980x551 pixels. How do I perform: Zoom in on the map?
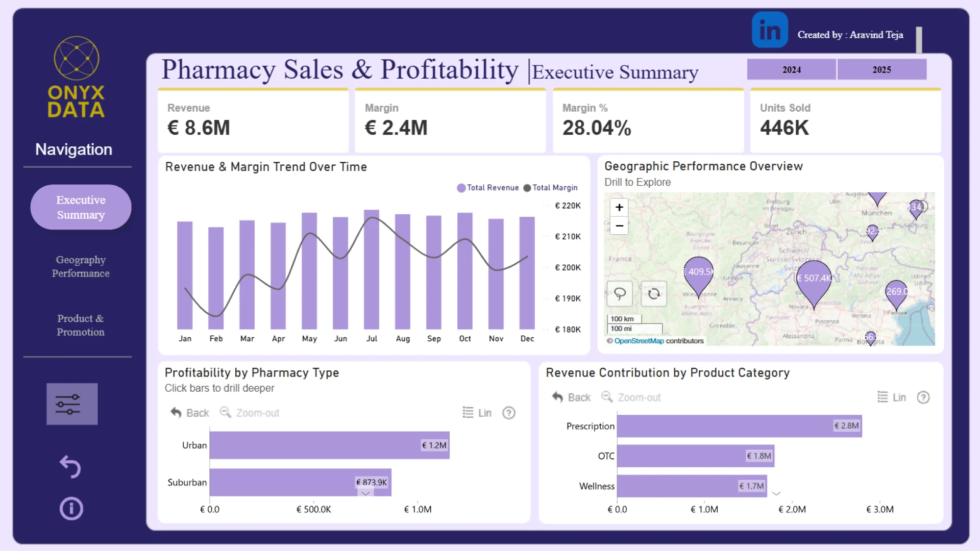coord(619,207)
